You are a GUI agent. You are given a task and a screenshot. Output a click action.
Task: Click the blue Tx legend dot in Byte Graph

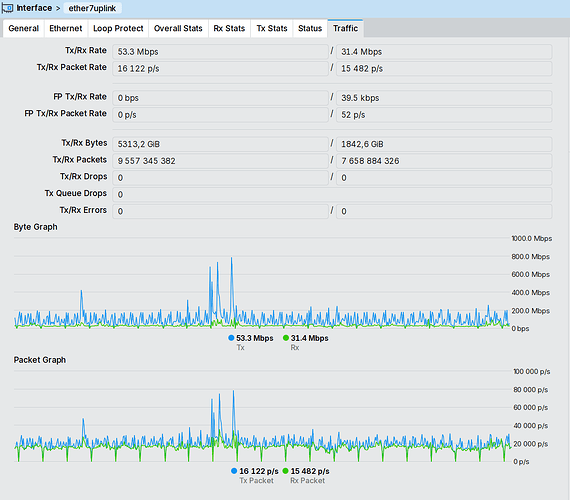click(x=231, y=338)
